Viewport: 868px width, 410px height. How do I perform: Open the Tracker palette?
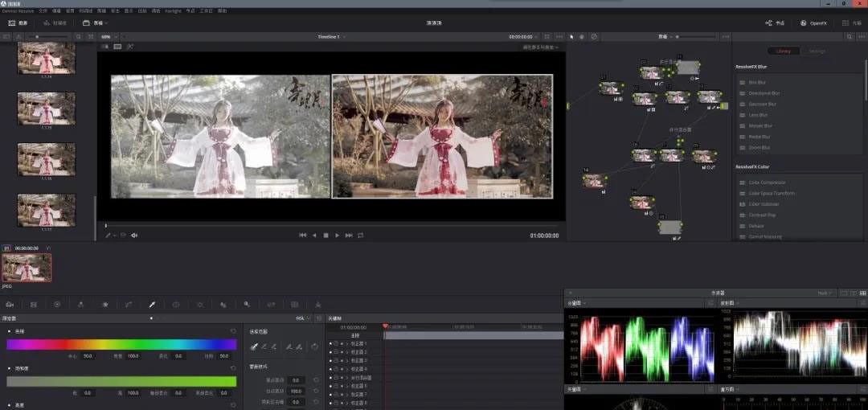[200, 305]
